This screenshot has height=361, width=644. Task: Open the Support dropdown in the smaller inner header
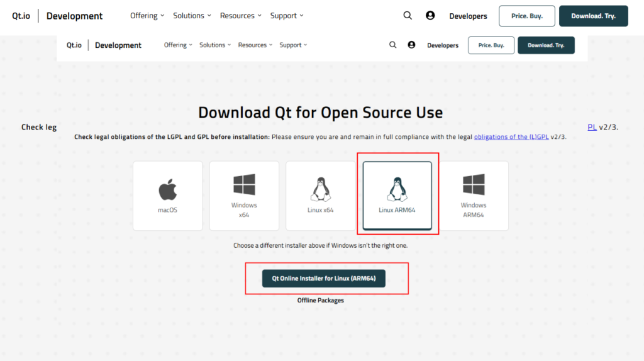293,45
